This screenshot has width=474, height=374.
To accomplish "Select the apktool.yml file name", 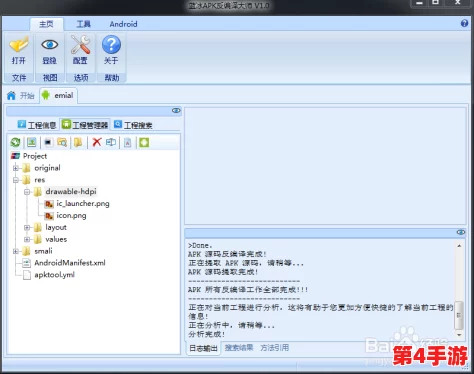I will click(x=55, y=275).
